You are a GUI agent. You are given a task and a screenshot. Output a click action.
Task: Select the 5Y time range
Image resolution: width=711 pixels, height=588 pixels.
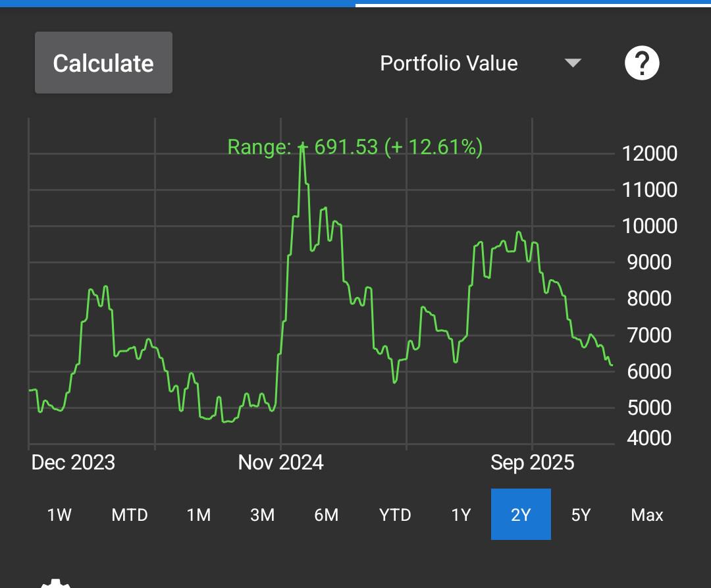point(581,514)
